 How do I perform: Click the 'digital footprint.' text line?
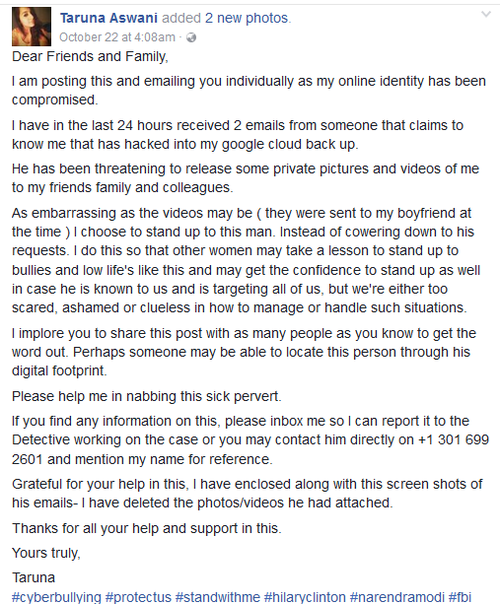[x=59, y=371]
